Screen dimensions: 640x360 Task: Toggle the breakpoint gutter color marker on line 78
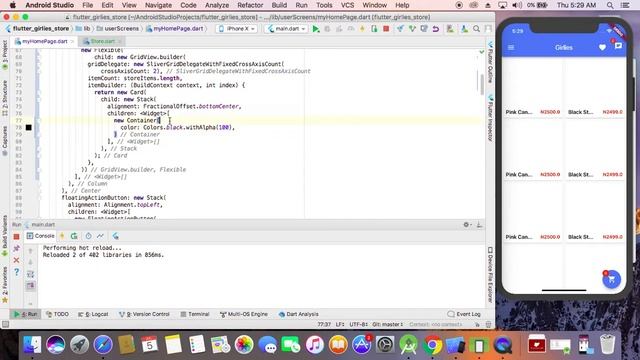coord(29,127)
